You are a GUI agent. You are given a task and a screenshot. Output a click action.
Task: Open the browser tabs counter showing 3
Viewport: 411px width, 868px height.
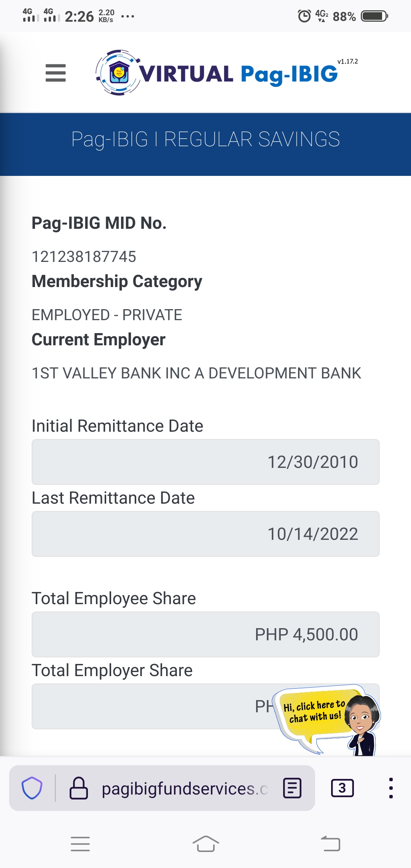point(342,788)
